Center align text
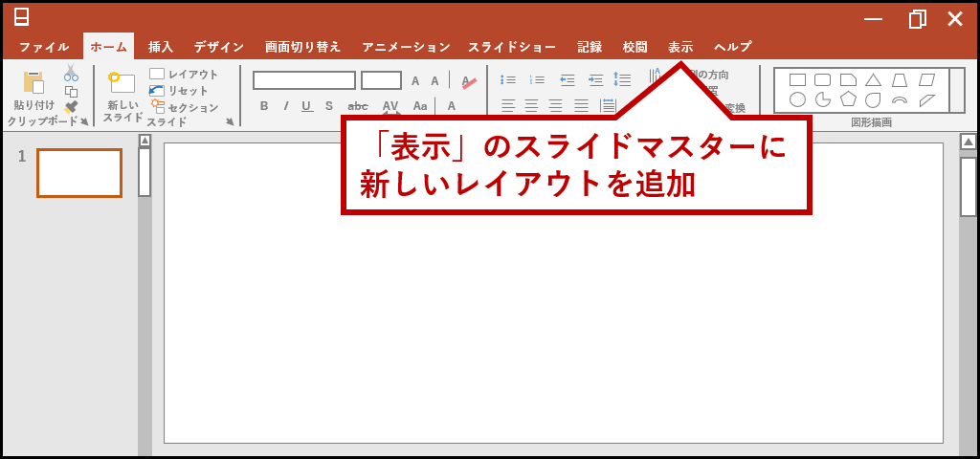 coord(532,105)
